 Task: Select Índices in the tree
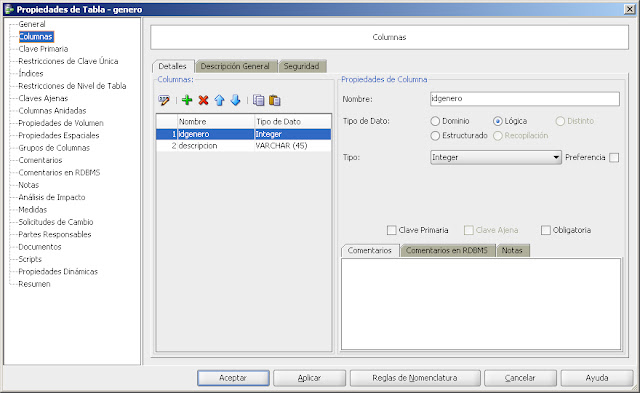[x=31, y=73]
